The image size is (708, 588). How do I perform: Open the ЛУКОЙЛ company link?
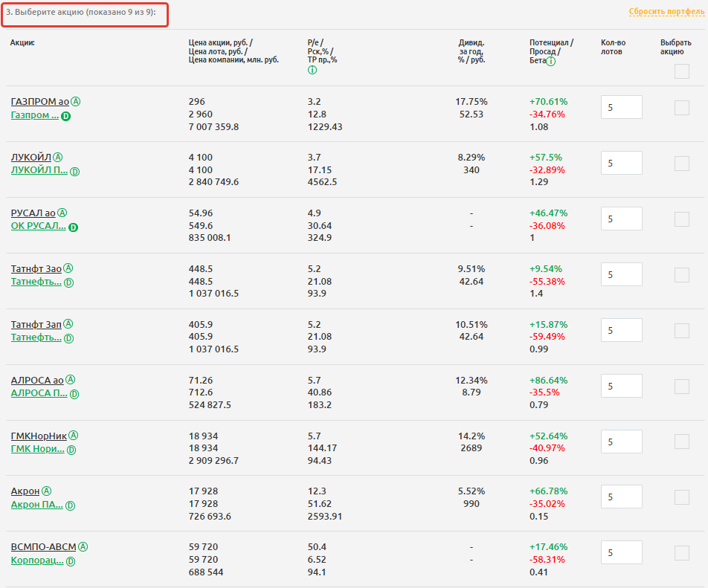tap(39, 171)
